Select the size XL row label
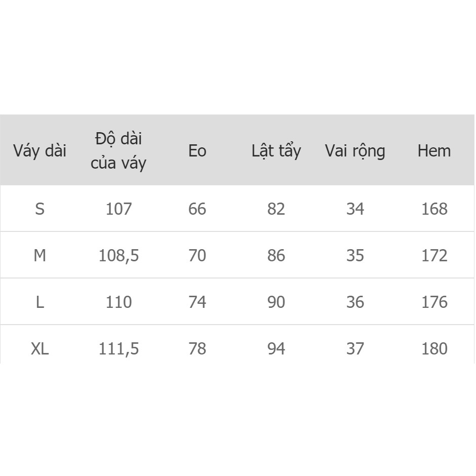The height and width of the screenshot is (476, 476). (40, 349)
